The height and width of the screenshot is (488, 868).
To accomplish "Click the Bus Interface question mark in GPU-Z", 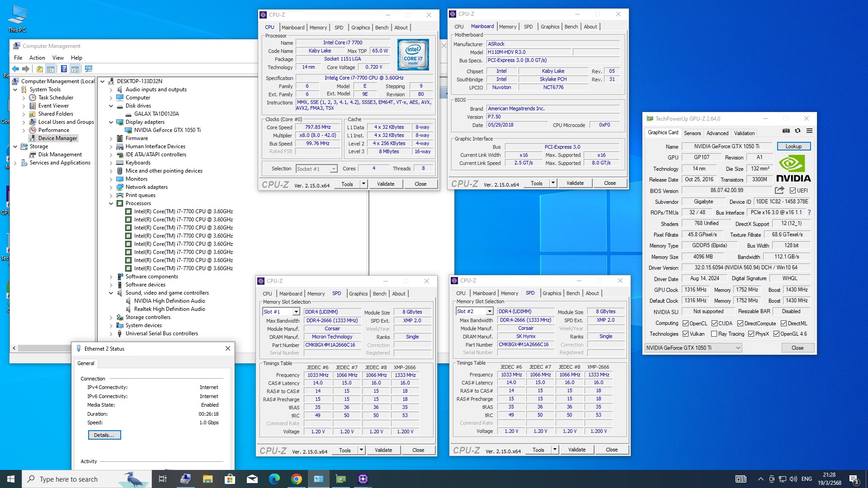I will (809, 212).
